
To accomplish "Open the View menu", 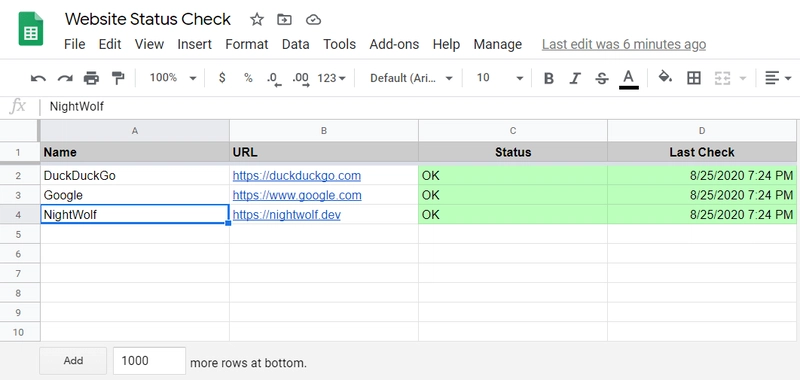I will [x=149, y=44].
